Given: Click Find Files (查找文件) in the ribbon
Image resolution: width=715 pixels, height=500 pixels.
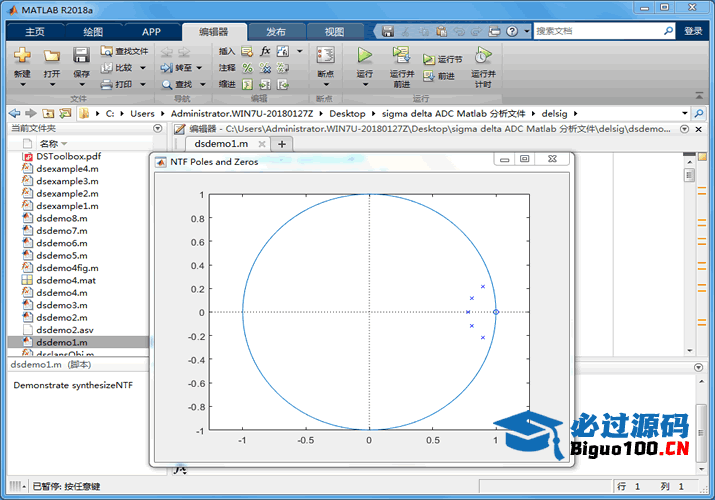Looking at the screenshot, I should pyautogui.click(x=125, y=51).
